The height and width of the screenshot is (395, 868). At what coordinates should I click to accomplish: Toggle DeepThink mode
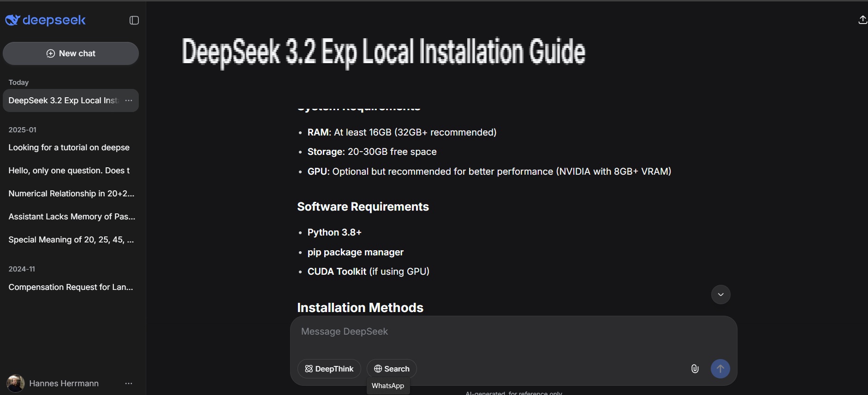[x=329, y=369]
